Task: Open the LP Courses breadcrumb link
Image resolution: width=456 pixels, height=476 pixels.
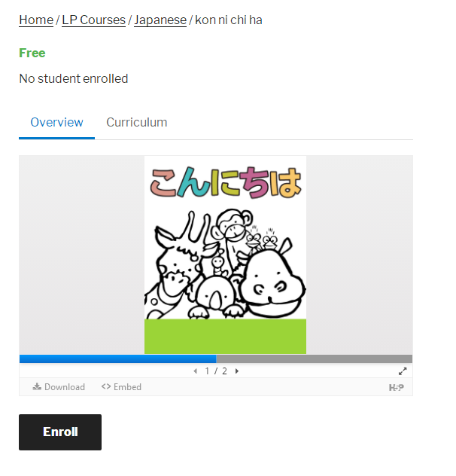Action: point(93,20)
